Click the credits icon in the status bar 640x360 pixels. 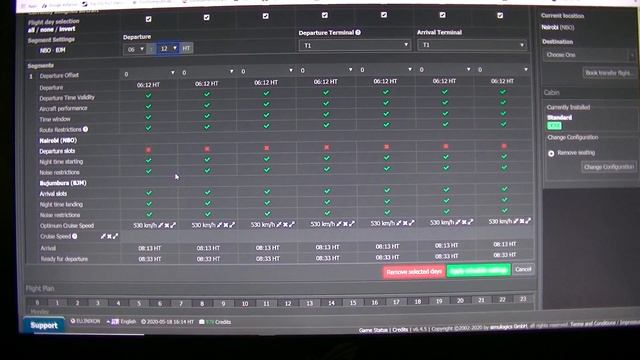pos(202,322)
